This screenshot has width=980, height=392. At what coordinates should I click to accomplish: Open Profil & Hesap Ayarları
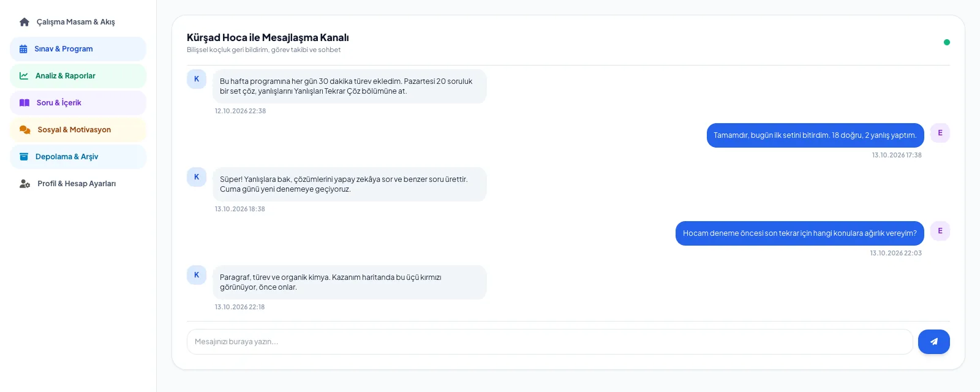click(x=78, y=184)
